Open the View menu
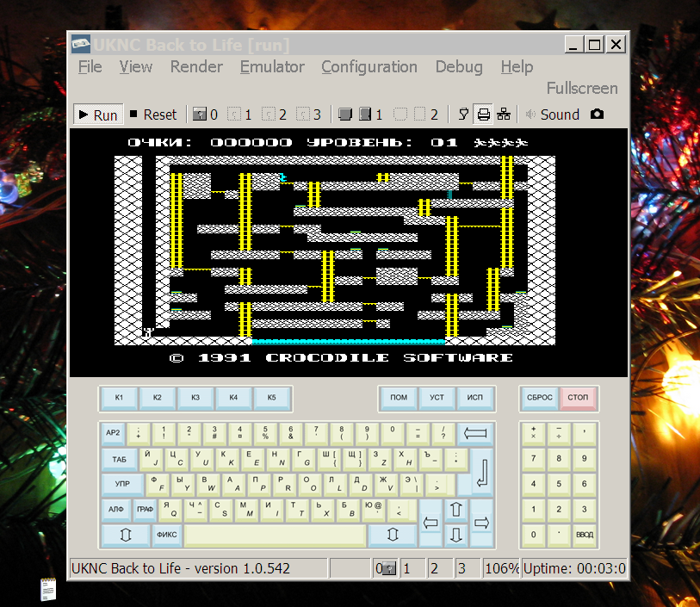Image resolution: width=700 pixels, height=607 pixels. coord(136,67)
